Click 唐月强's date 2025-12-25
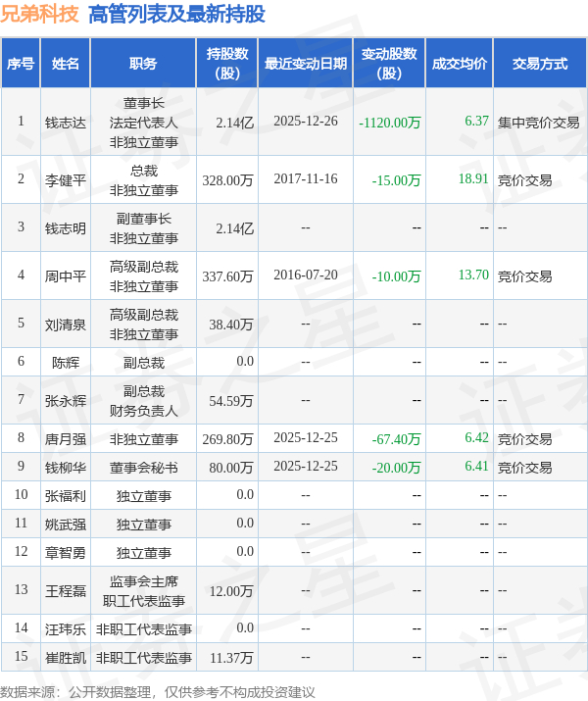Viewport: 588px width, 701px height. pyautogui.click(x=306, y=437)
